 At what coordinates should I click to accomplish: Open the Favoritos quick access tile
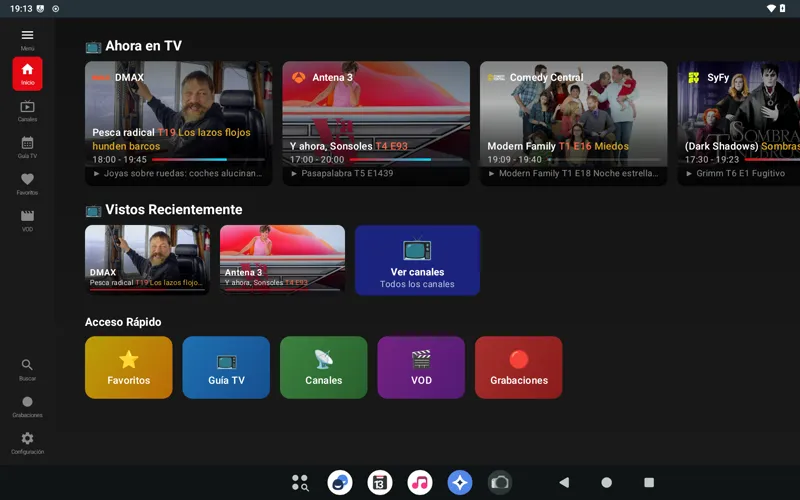tap(129, 367)
